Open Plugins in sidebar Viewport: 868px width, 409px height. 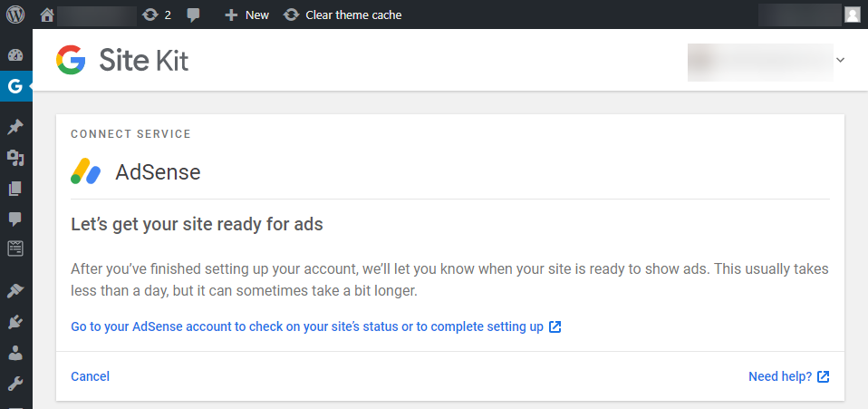tap(15, 321)
